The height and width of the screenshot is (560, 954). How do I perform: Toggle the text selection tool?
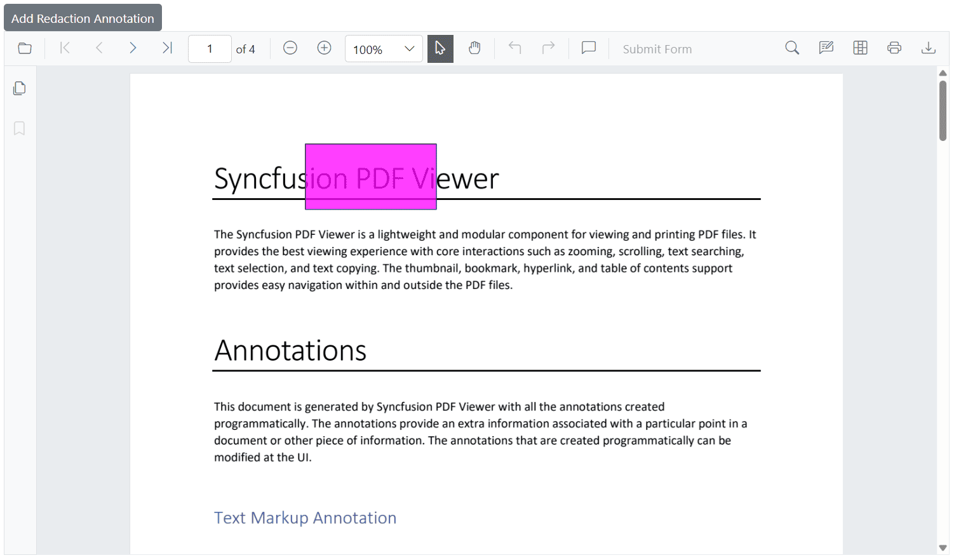[440, 48]
